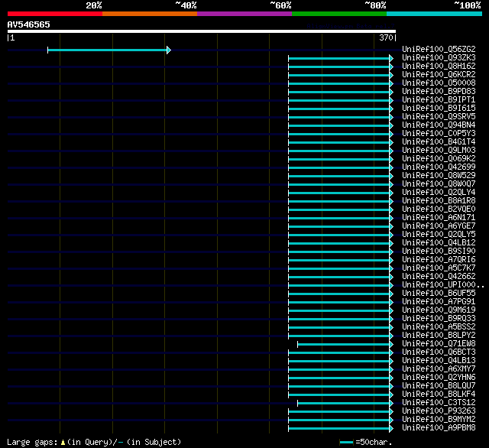Select the UniRef100_B9RQ33 hit

(439, 319)
